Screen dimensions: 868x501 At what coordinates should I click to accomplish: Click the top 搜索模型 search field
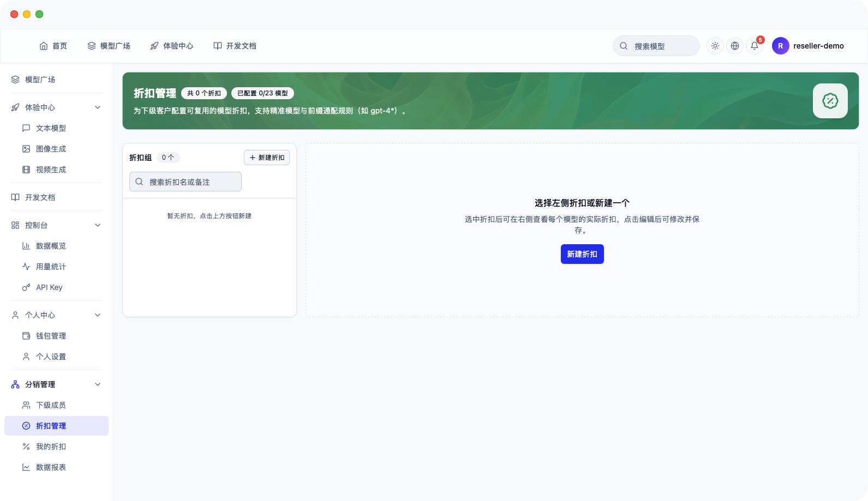(656, 46)
